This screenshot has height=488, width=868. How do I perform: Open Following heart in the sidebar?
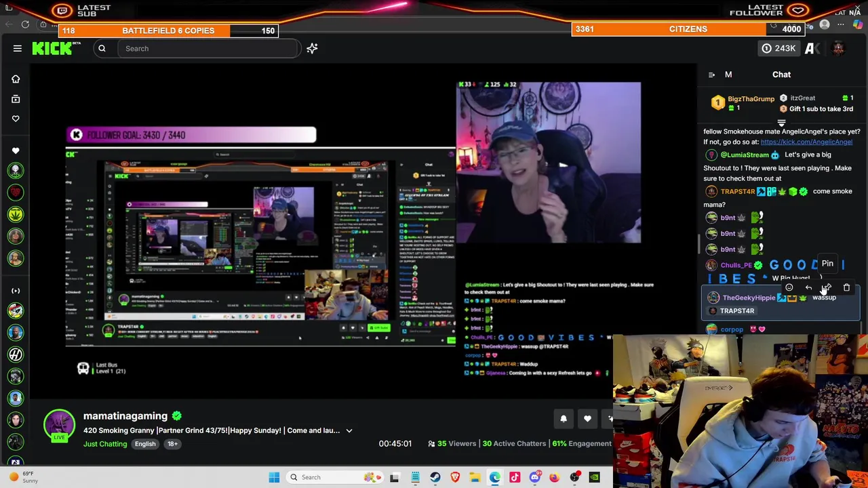click(16, 119)
